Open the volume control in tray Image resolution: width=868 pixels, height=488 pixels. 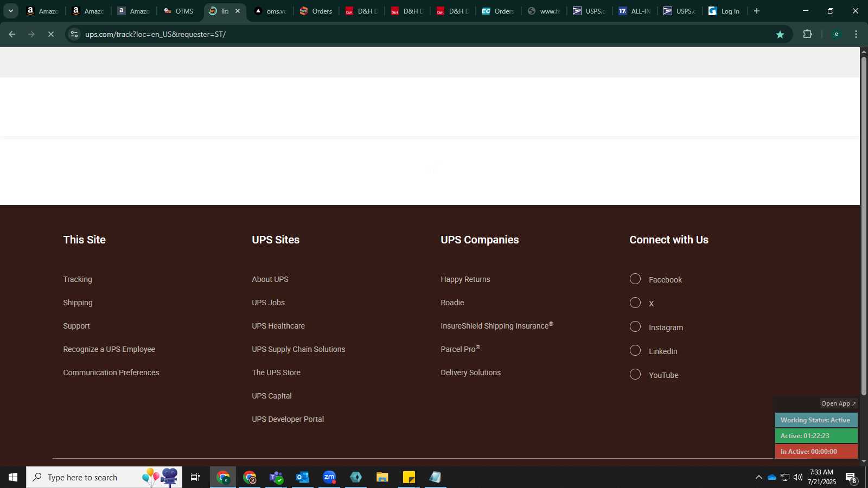798,477
